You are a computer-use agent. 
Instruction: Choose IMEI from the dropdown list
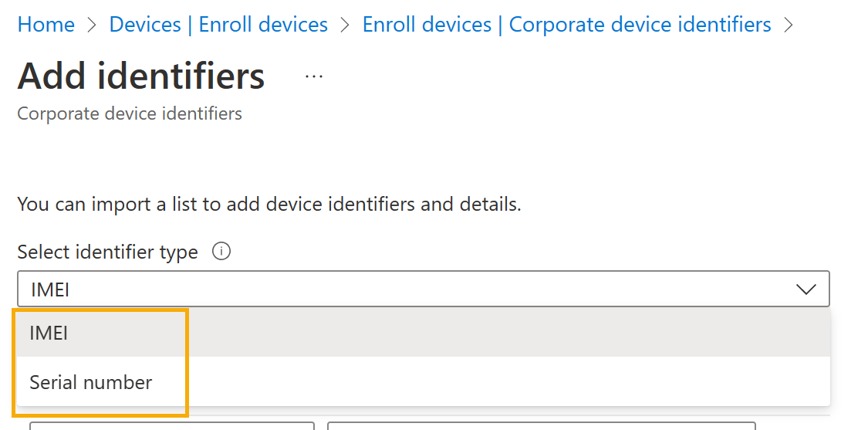point(424,333)
